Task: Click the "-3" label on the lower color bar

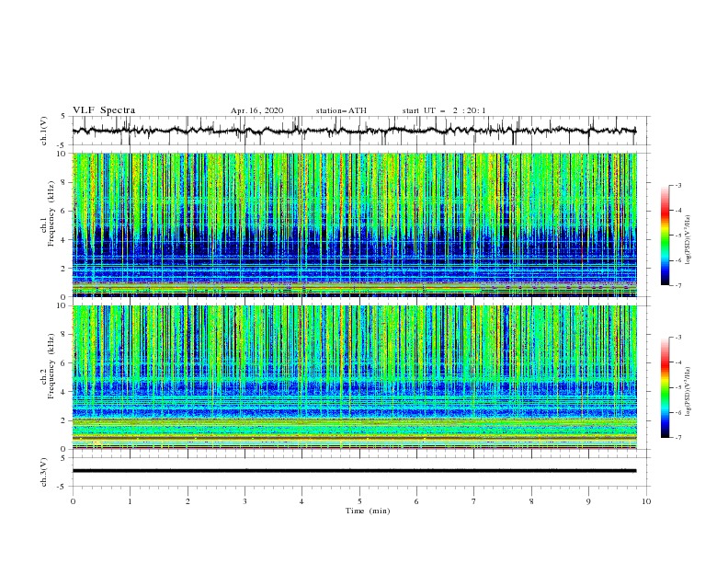Action: pos(677,338)
